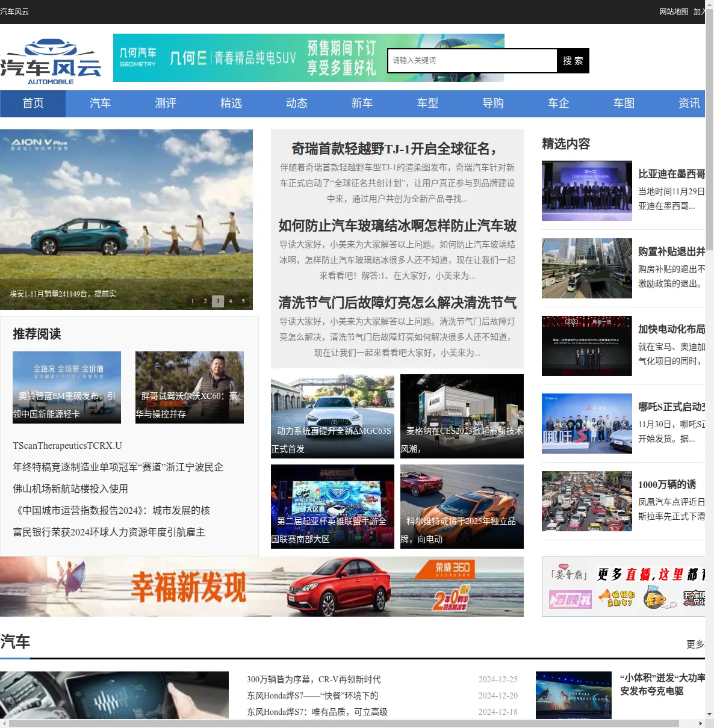Open the 资讯 navigation menu item
714x728 pixels.
point(689,103)
